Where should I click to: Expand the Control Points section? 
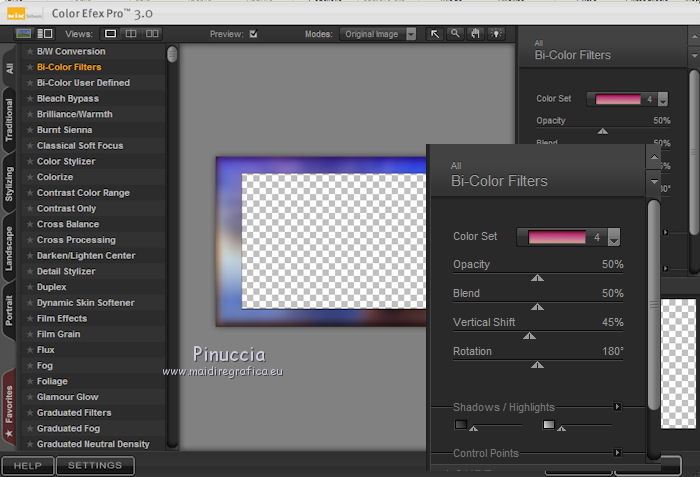click(617, 453)
